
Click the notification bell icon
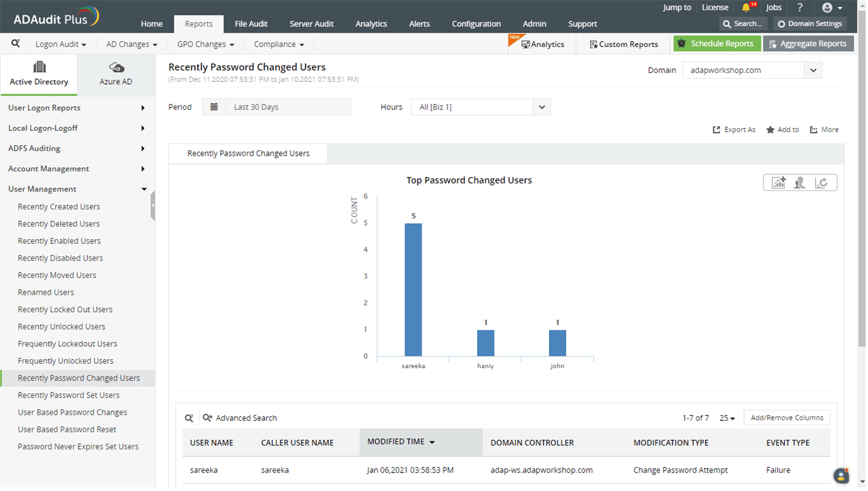746,8
